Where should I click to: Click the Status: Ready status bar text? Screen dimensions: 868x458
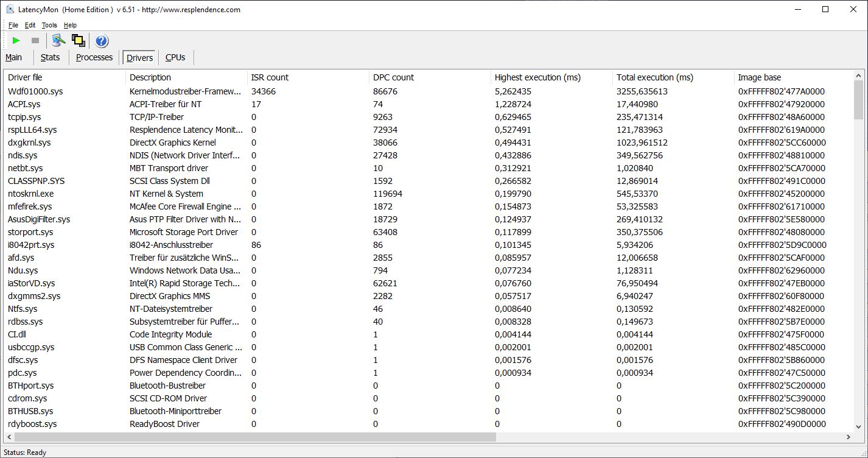click(x=25, y=453)
